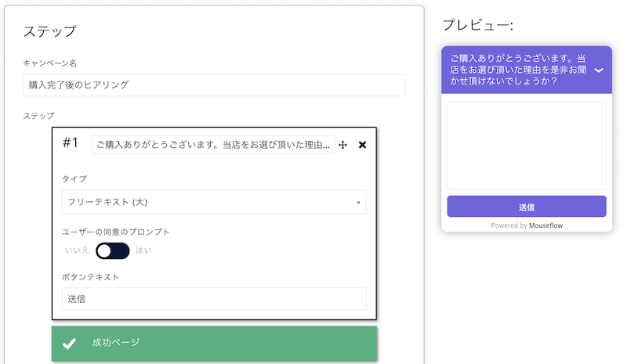Viewport: 627px width, 364px height.
Task: Delete step #1 with the X icon
Action: pos(362,145)
